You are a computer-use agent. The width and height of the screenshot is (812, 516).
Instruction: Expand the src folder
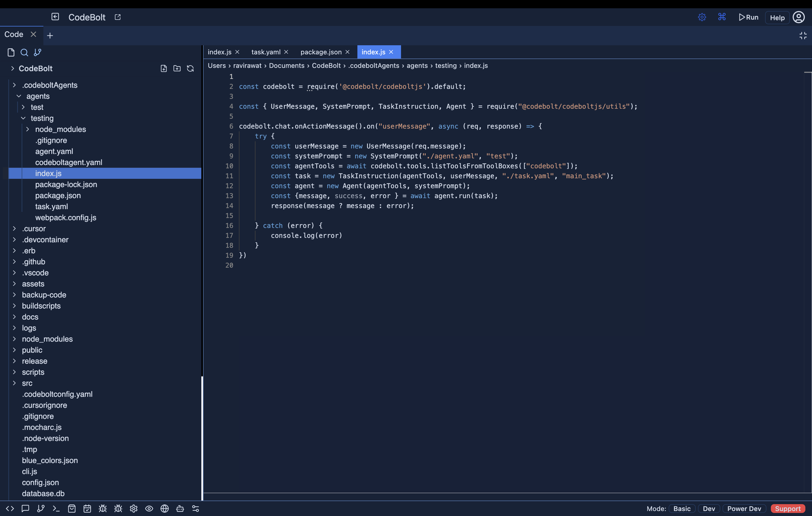14,383
